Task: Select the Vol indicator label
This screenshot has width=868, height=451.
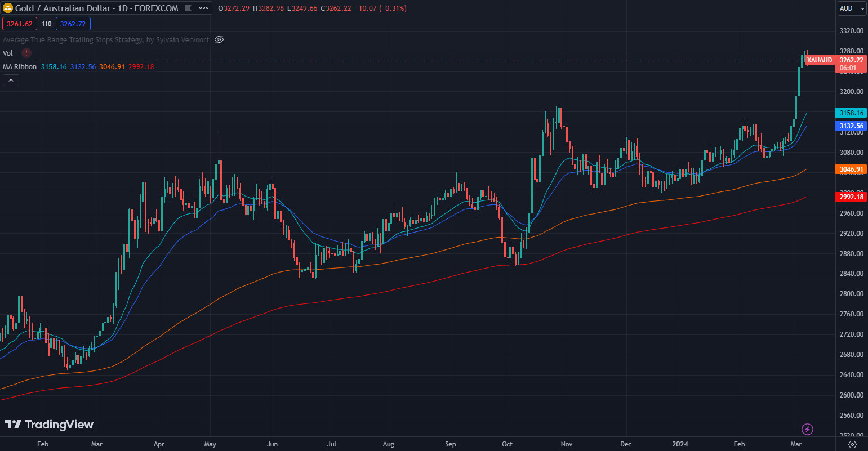Action: point(8,53)
